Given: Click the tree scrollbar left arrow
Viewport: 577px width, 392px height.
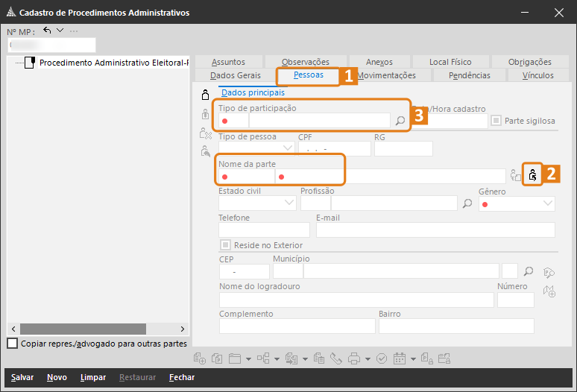Looking at the screenshot, I should coord(13,329).
